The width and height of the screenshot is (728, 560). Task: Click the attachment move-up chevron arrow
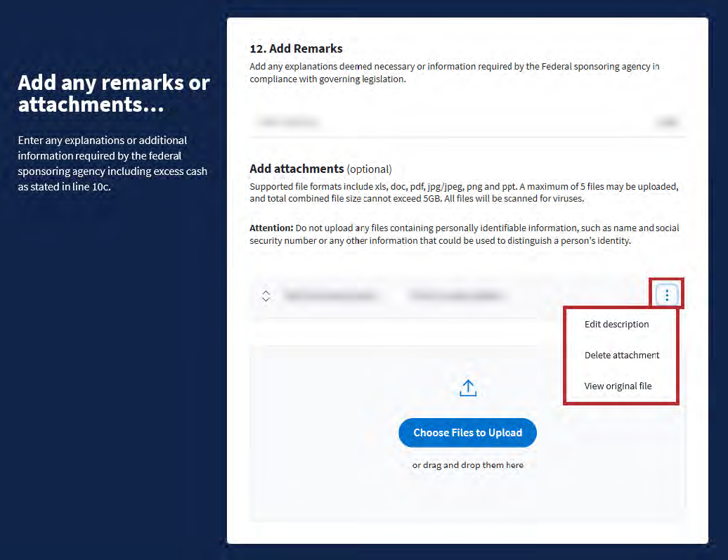[x=266, y=292]
